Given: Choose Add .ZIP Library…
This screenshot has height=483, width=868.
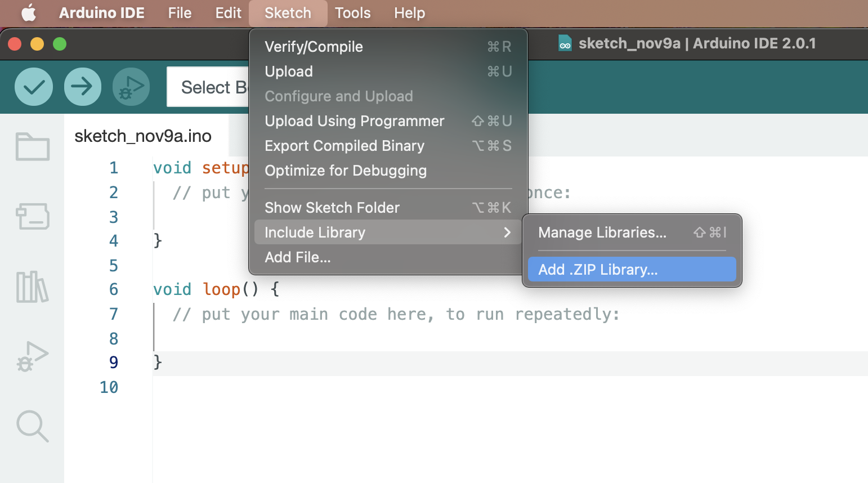Looking at the screenshot, I should (x=632, y=269).
